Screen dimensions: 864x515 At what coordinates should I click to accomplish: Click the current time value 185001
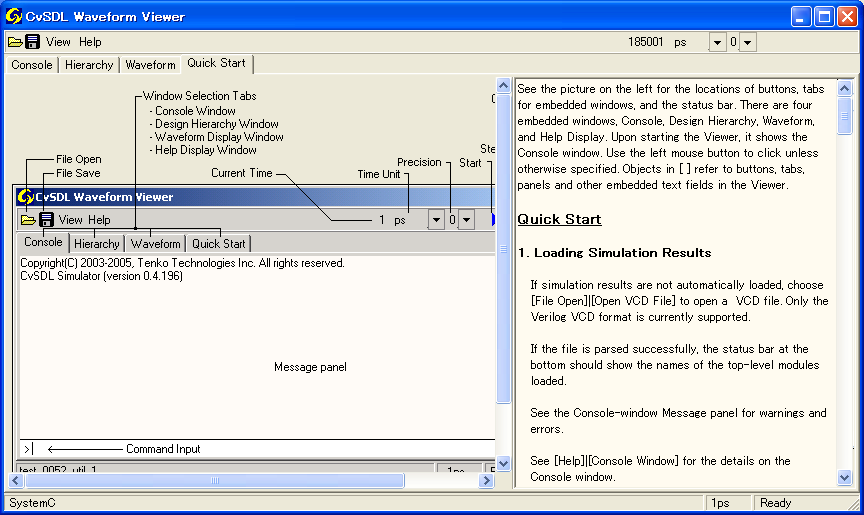click(x=645, y=42)
